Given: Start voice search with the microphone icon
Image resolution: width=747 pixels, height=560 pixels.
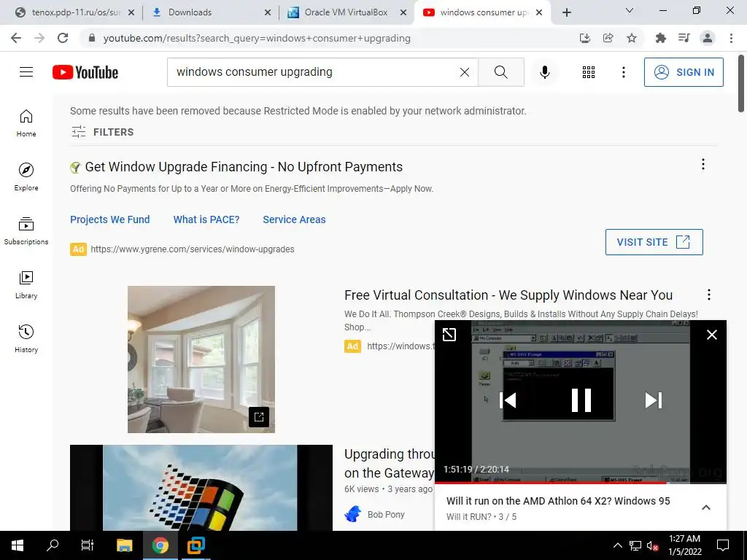Looking at the screenshot, I should [545, 72].
